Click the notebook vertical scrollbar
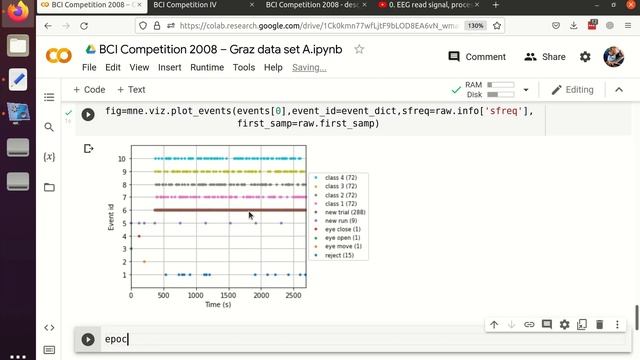The height and width of the screenshot is (360, 640). tap(636, 317)
